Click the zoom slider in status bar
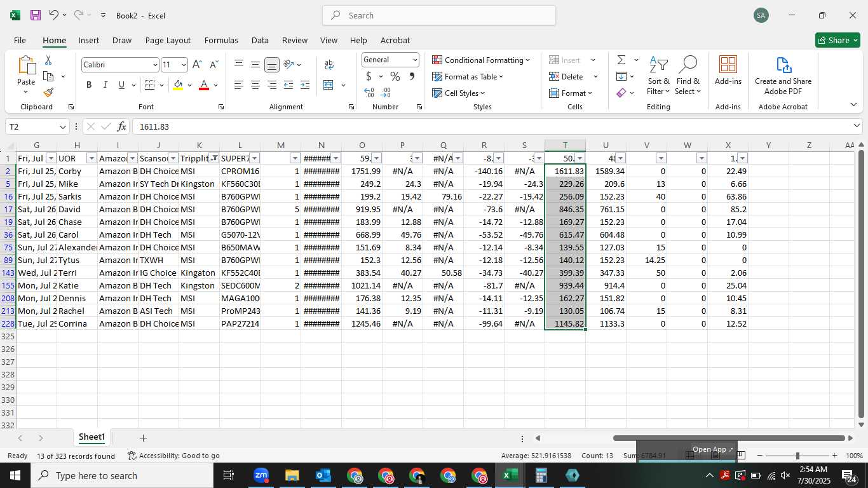The width and height of the screenshot is (868, 488). click(797, 456)
